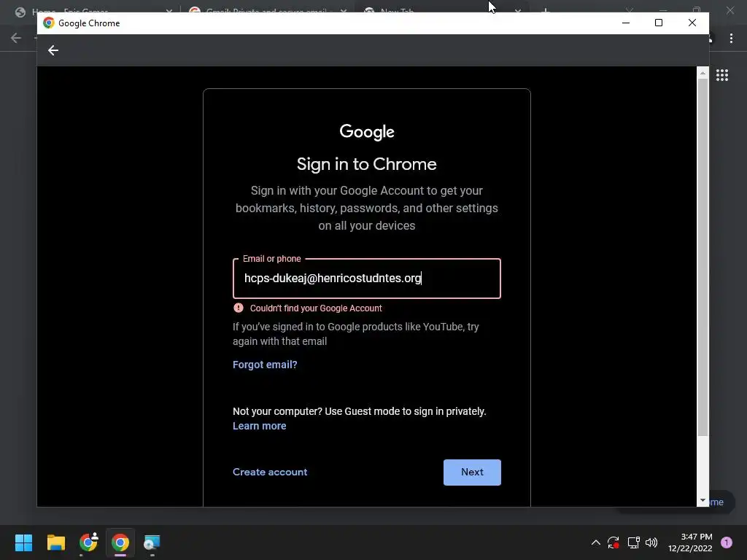Open File Explorer from the taskbar

point(55,542)
